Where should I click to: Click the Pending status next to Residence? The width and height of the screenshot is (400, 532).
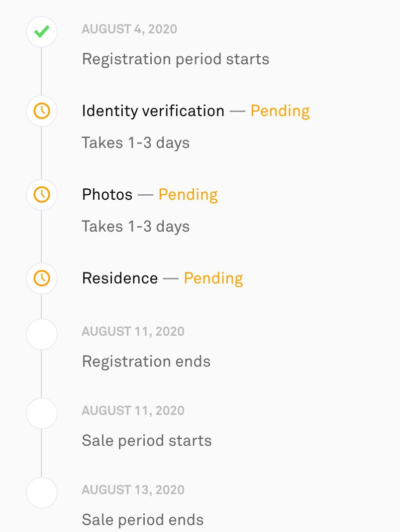click(213, 278)
